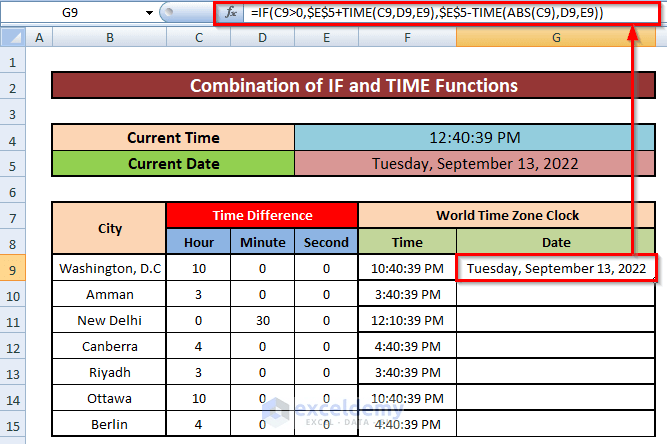Select the 'City' header cell

point(109,228)
